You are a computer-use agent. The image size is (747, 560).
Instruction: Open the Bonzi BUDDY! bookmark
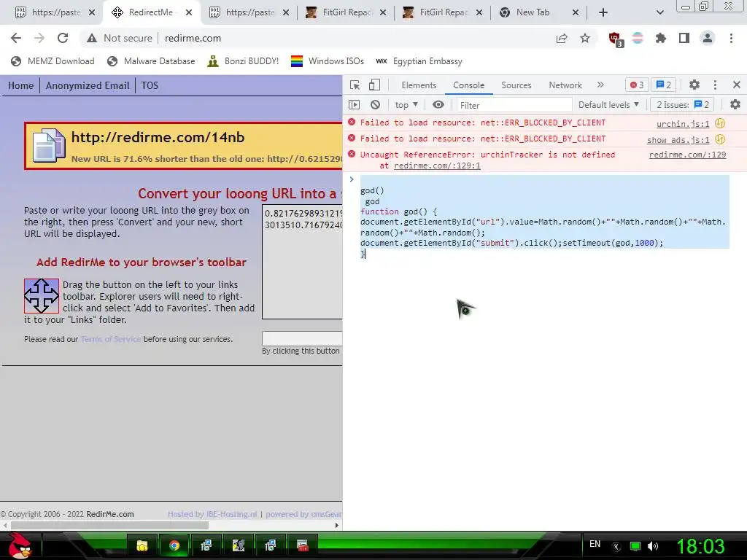[243, 61]
